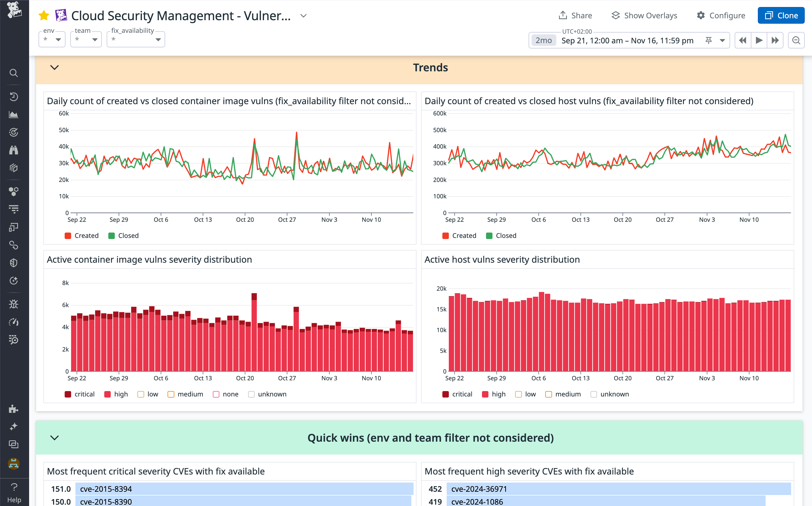
Task: Open the recent history sidebar icon
Action: point(14,97)
